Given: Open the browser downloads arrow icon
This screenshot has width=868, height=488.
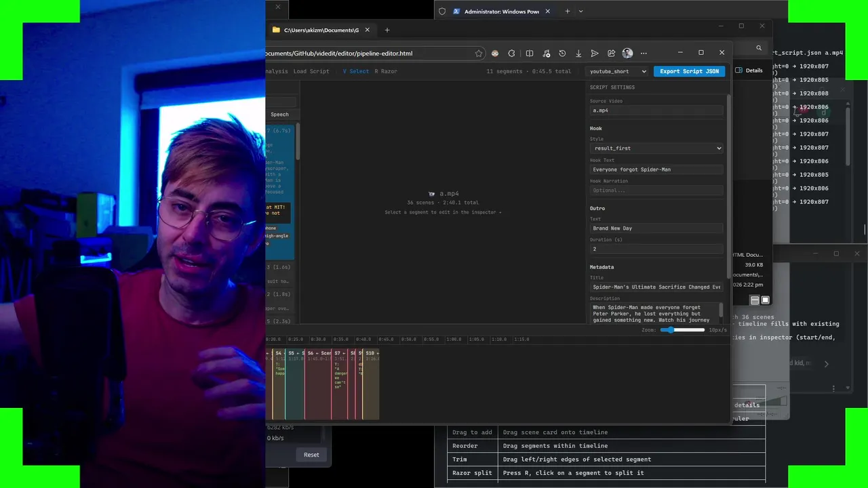Looking at the screenshot, I should 578,54.
